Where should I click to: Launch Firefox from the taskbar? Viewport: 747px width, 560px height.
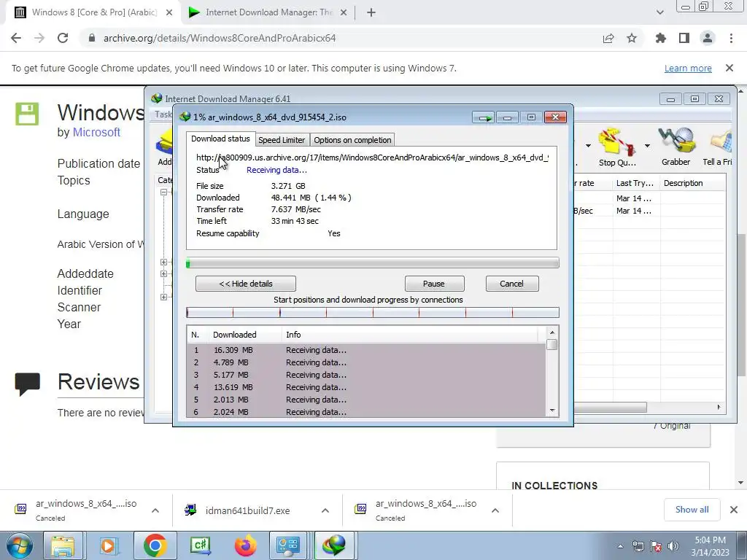pos(245,545)
